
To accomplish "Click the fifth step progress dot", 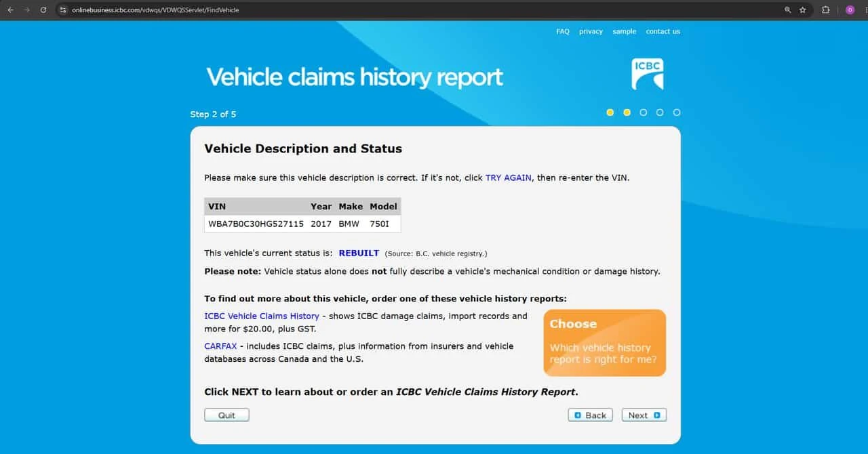I will (x=677, y=112).
